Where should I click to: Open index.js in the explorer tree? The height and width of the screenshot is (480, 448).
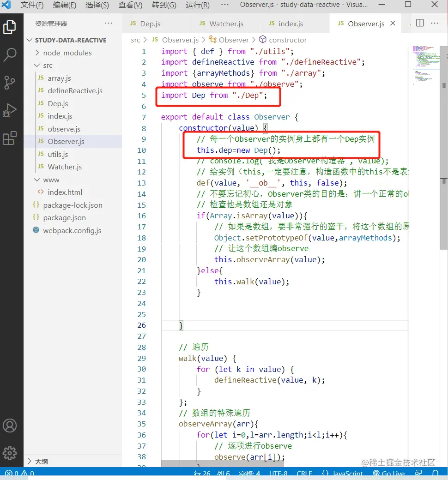73,116
